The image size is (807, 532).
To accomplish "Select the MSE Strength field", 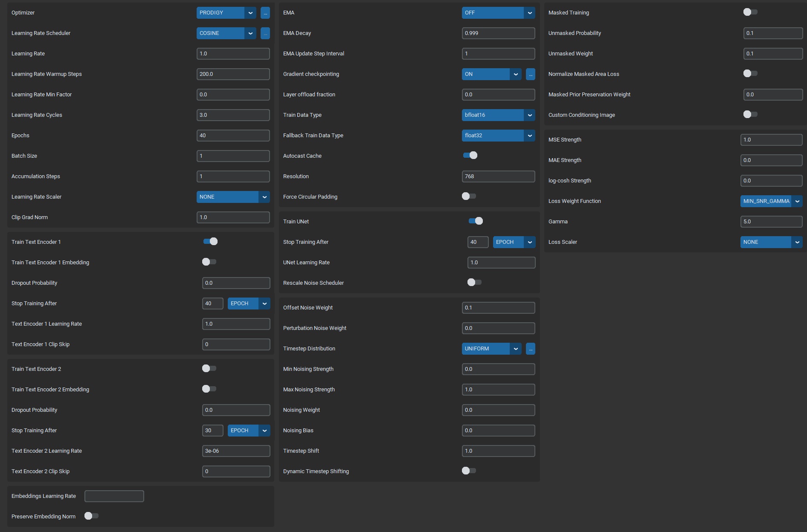I will (772, 140).
